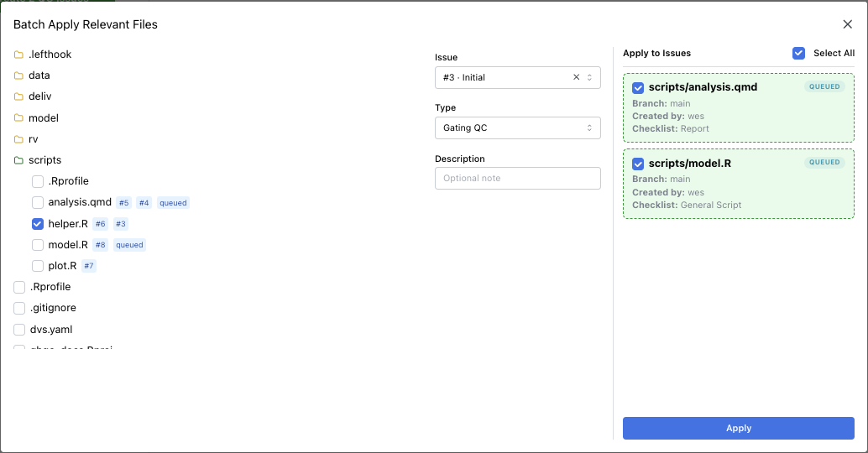Click the data folder icon

point(18,75)
